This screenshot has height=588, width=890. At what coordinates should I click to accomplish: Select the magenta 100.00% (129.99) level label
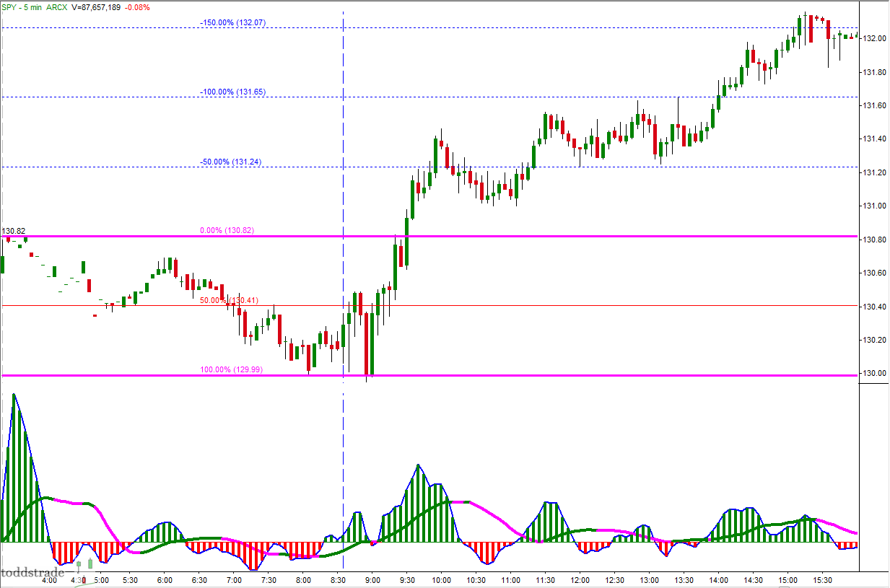point(231,370)
